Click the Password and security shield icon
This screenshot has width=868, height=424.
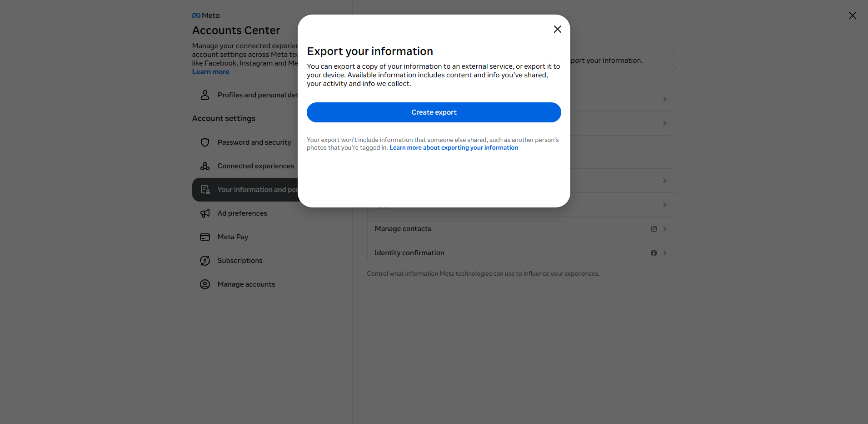(205, 142)
